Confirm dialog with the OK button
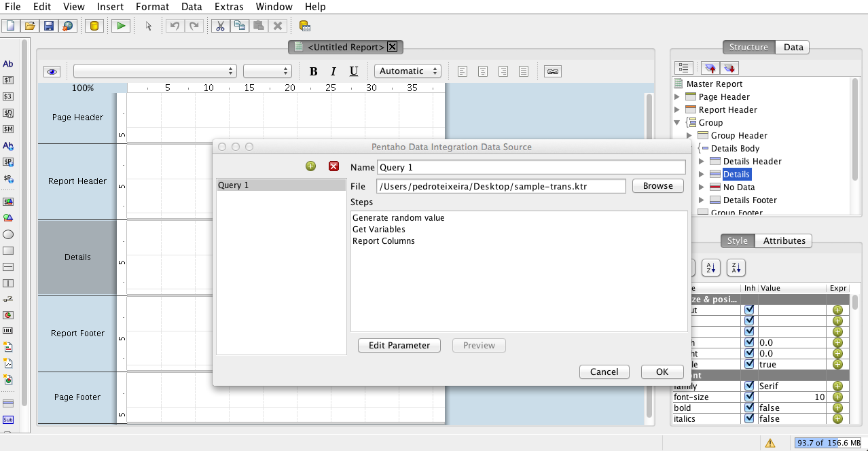The image size is (868, 451). [662, 372]
